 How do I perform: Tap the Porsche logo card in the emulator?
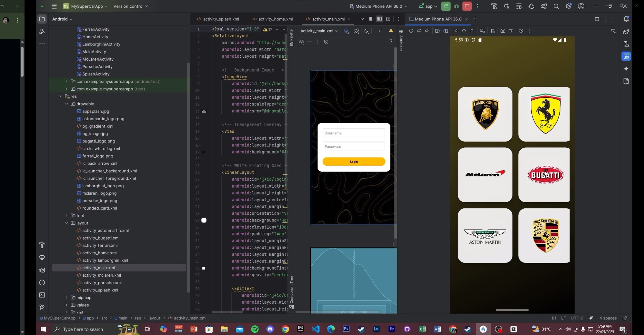pos(544,236)
